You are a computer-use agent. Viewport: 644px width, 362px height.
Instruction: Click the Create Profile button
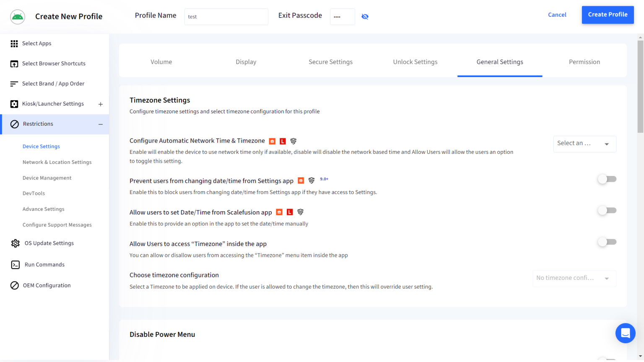click(608, 15)
